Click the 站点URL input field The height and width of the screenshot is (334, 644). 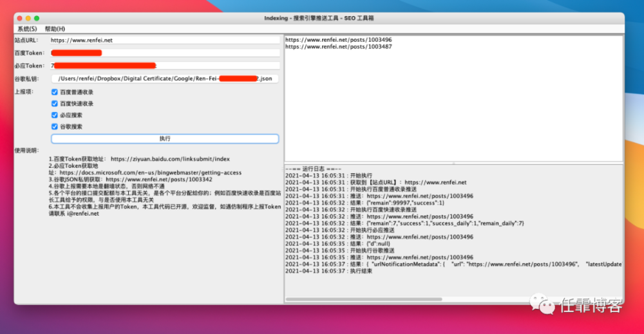click(165, 40)
